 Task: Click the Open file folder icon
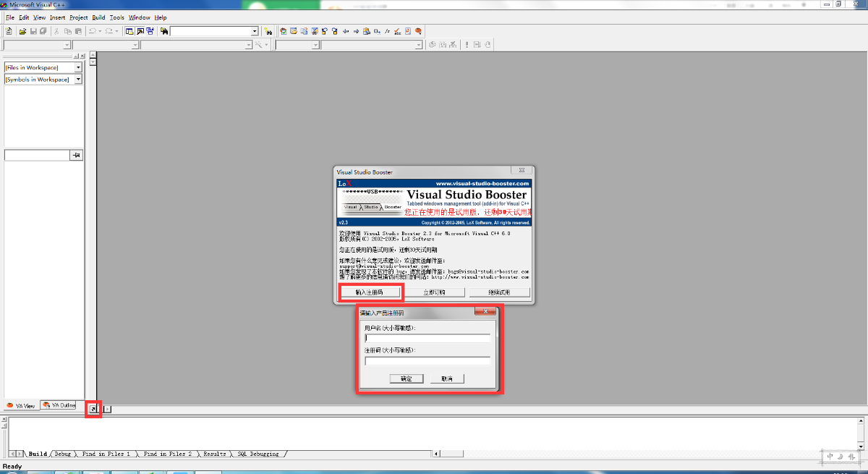23,31
